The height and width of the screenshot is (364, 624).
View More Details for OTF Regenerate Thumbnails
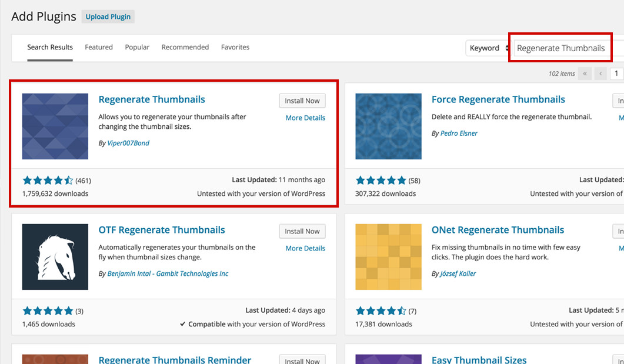[305, 248]
